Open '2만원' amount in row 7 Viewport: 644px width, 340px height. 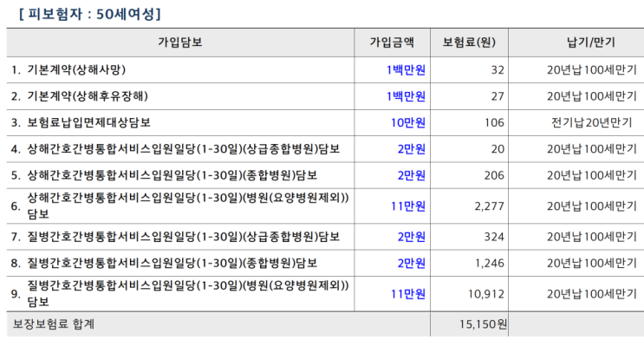click(x=411, y=237)
